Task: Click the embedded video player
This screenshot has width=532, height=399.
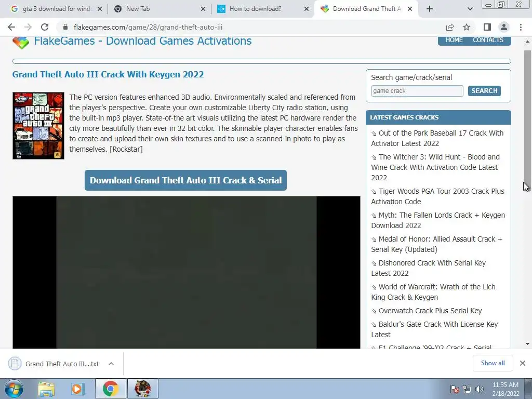Action: (x=187, y=272)
